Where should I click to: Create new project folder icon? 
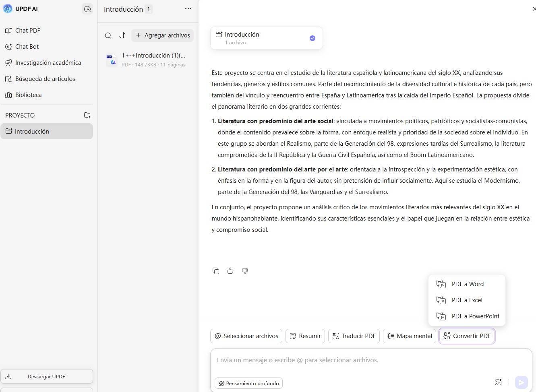(x=87, y=115)
